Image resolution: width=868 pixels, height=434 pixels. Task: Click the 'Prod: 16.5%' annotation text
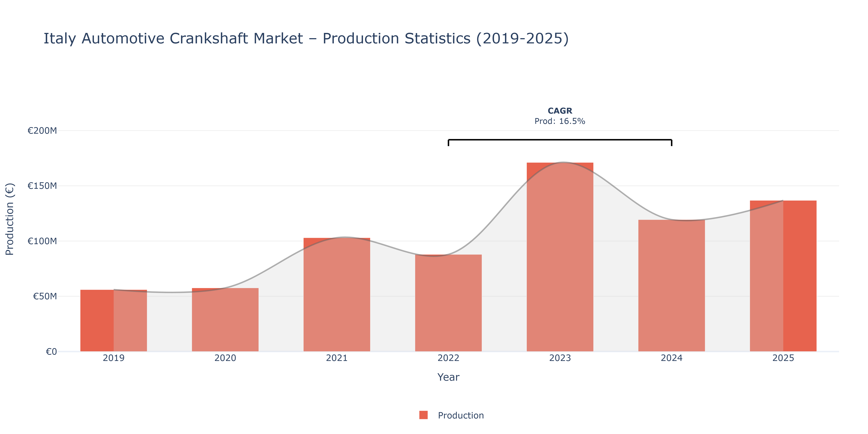[560, 121]
